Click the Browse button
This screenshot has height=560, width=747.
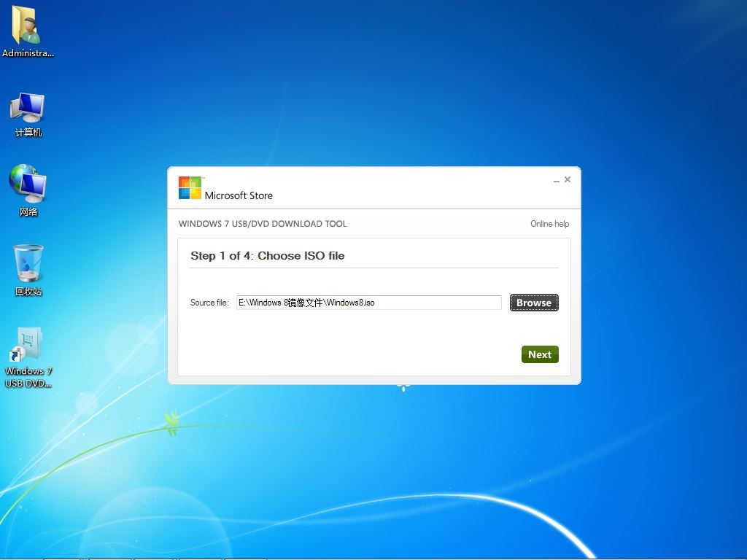pos(534,303)
